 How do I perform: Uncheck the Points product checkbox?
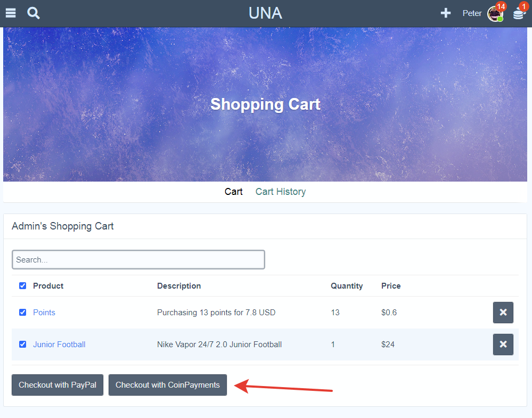pyautogui.click(x=22, y=313)
